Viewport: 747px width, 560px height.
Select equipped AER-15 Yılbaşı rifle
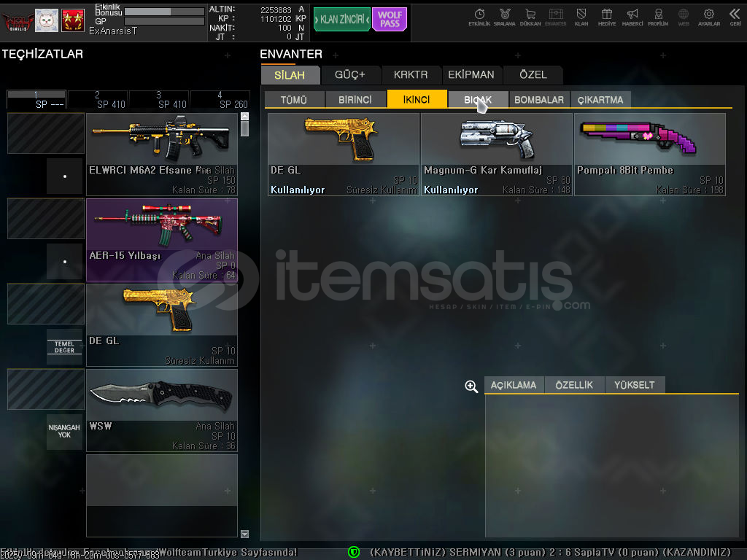(x=162, y=239)
